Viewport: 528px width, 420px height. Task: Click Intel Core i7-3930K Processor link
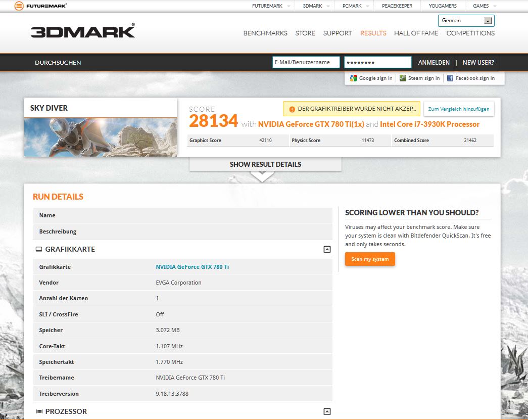pos(429,124)
